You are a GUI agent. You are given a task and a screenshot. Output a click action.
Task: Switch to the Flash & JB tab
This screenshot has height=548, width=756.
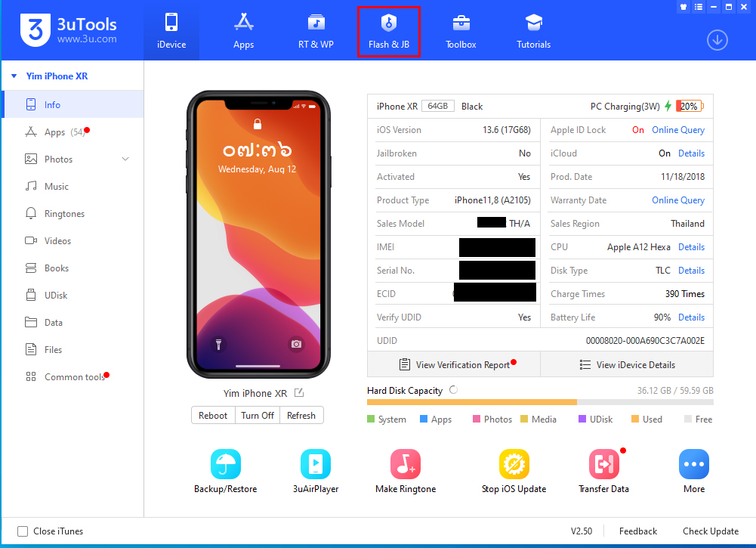click(x=389, y=30)
